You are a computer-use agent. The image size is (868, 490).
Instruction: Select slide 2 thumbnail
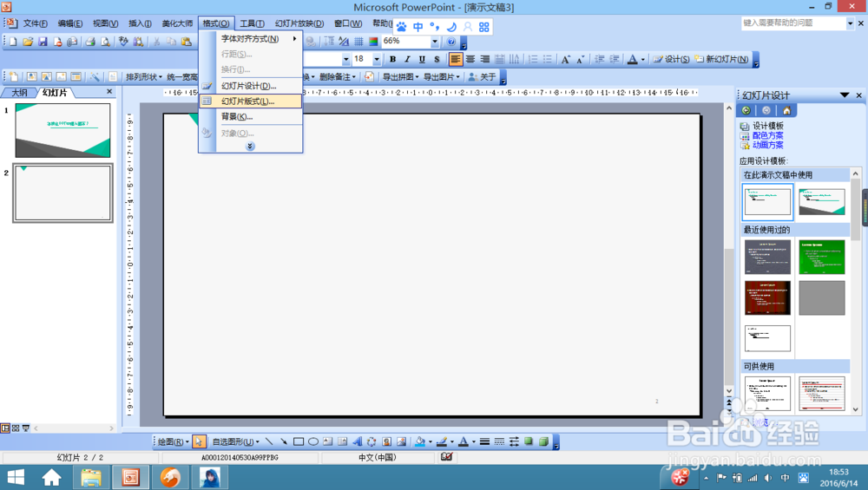(x=62, y=193)
